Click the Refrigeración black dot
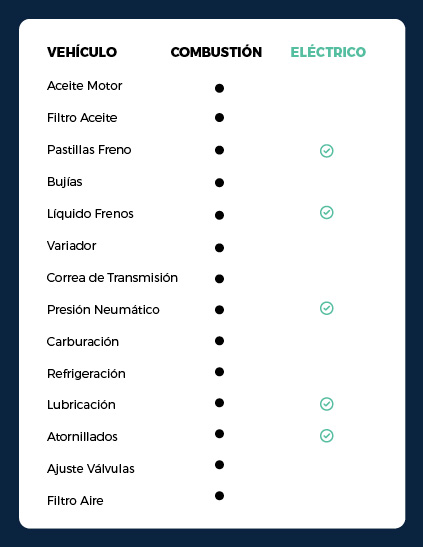This screenshot has height=547, width=423. coord(219,372)
